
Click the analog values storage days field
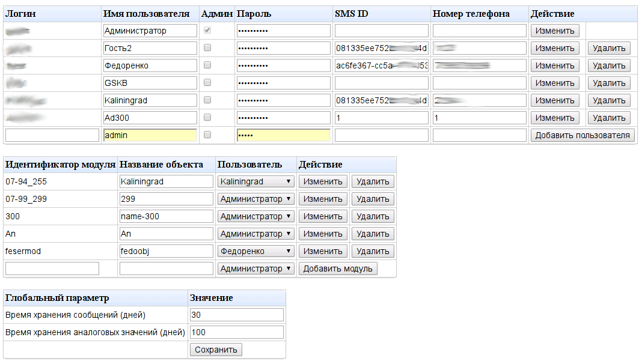coord(236,332)
